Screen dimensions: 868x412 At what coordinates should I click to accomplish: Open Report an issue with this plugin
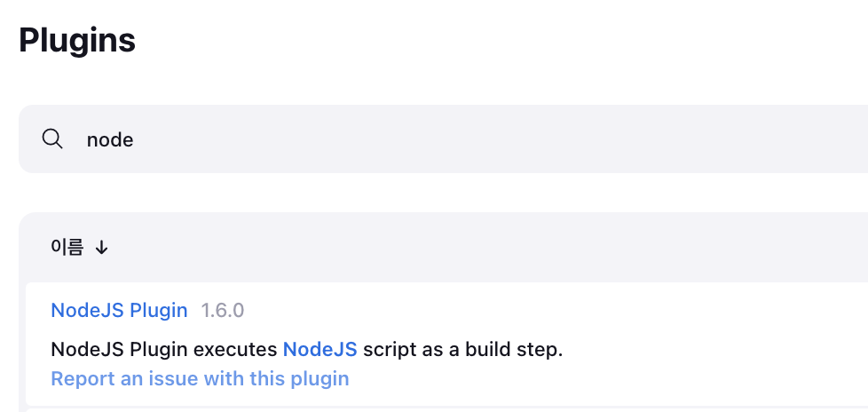tap(200, 379)
